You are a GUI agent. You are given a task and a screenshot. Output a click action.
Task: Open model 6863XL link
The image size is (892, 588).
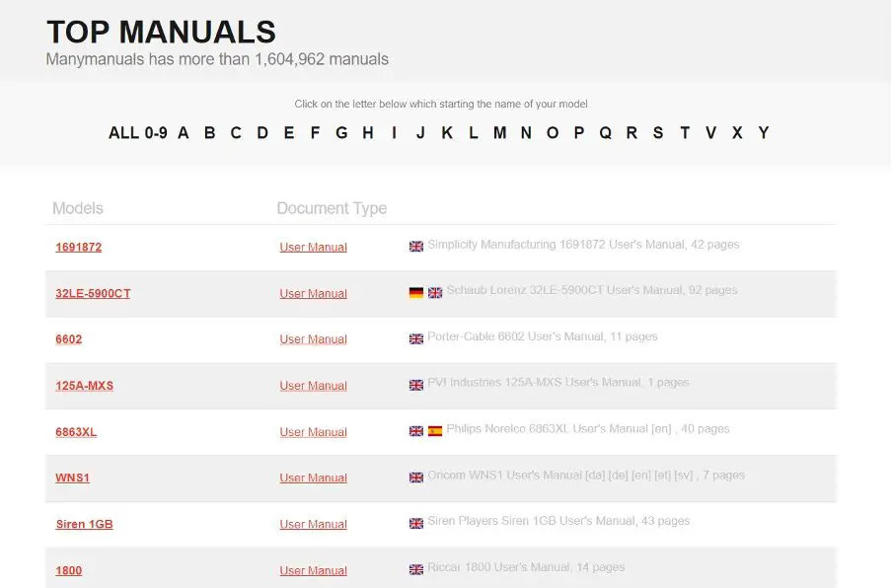(x=76, y=432)
